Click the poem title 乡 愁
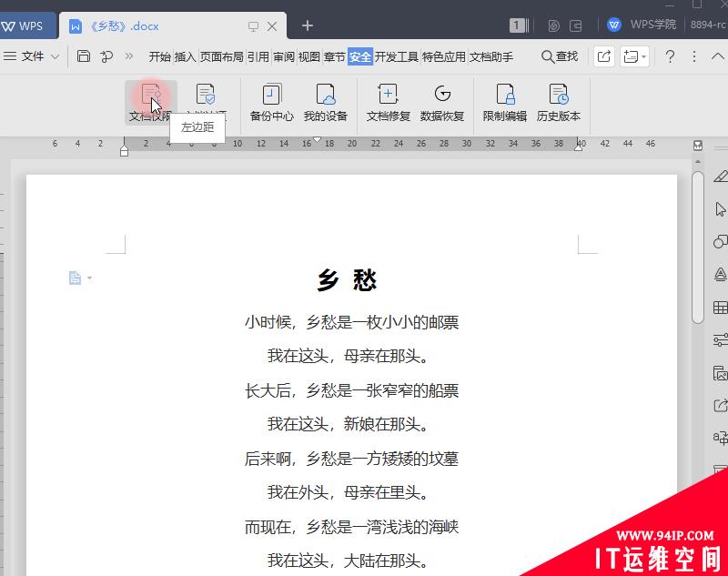The height and width of the screenshot is (576, 728). (347, 280)
